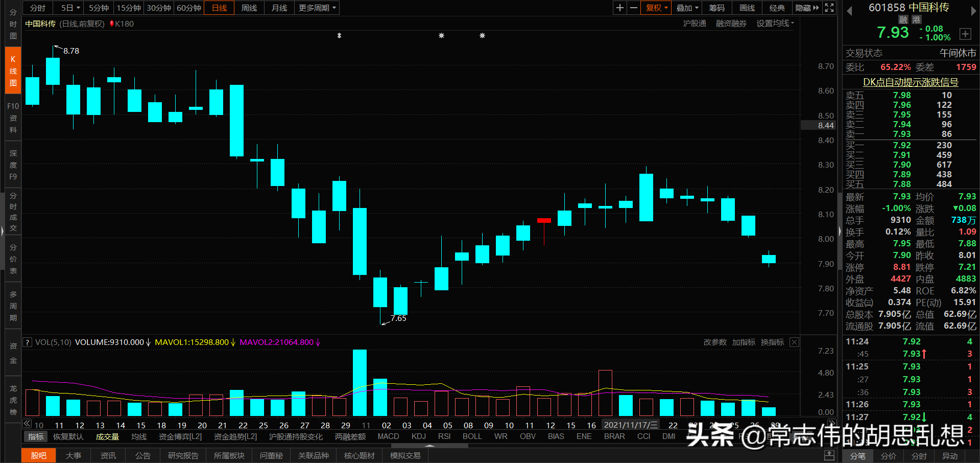This screenshot has height=463, width=980.
Task: Collapse chart footer with double-left arrow
Action: tap(27, 424)
